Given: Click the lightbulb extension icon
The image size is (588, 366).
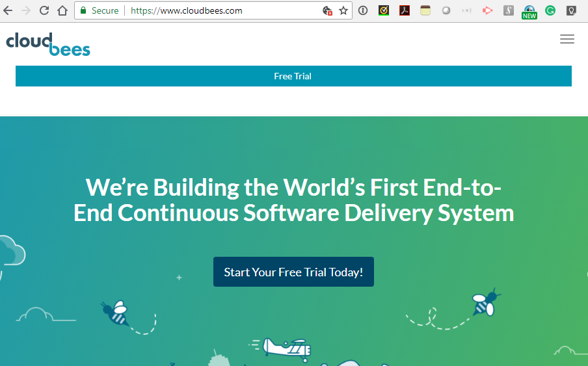Looking at the screenshot, I should pos(570,10).
